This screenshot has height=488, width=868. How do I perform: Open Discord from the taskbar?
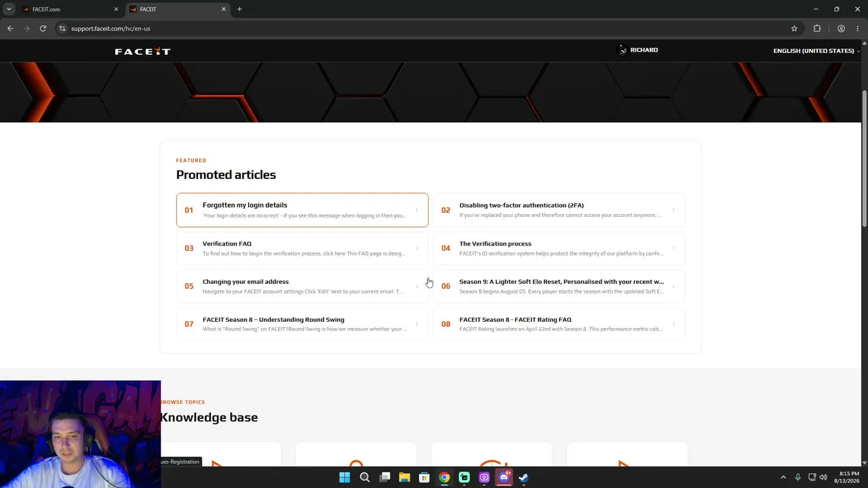(504, 477)
